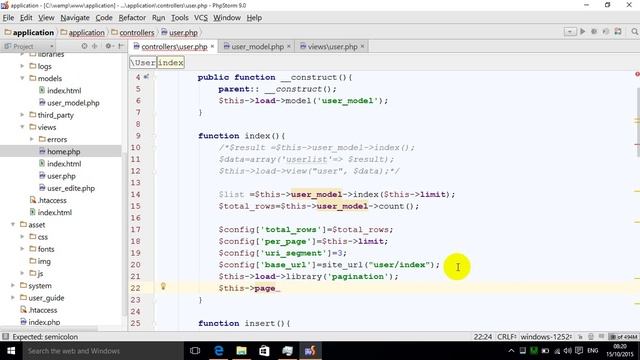
Task: Click the Search the web and Windows box
Action: [x=102, y=351]
